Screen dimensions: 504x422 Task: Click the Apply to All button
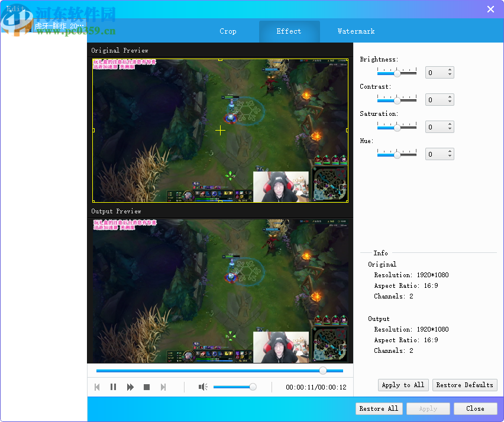coord(403,385)
